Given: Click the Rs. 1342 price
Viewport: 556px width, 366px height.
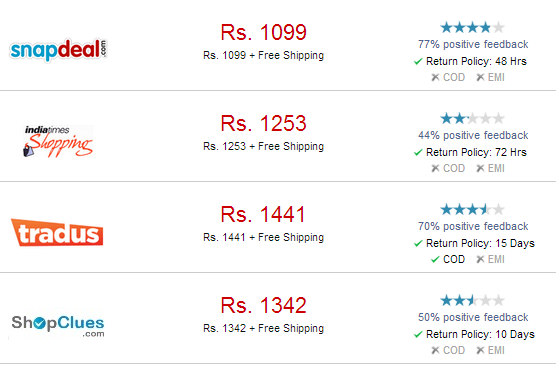Looking at the screenshot, I should click(x=263, y=305).
